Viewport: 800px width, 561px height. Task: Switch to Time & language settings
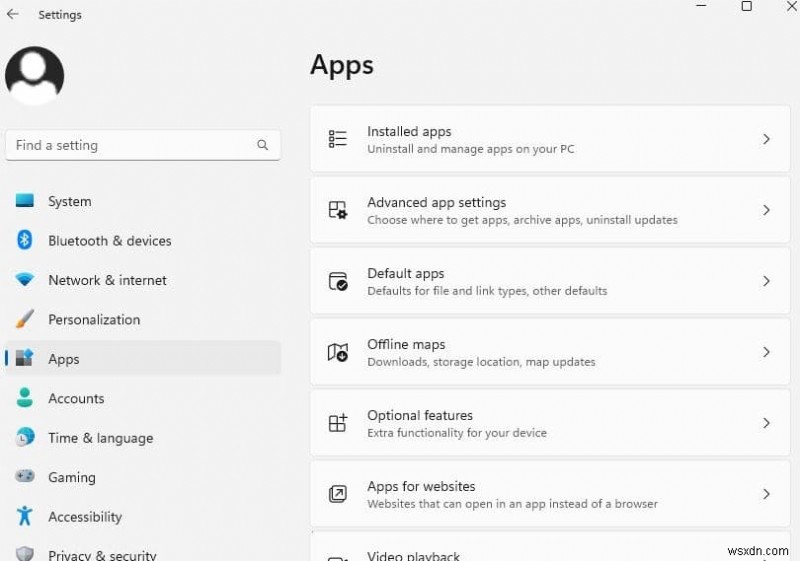(x=100, y=438)
